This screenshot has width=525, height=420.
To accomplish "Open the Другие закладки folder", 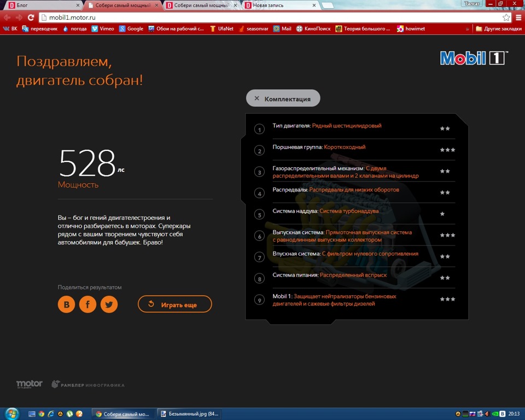I will pyautogui.click(x=499, y=29).
